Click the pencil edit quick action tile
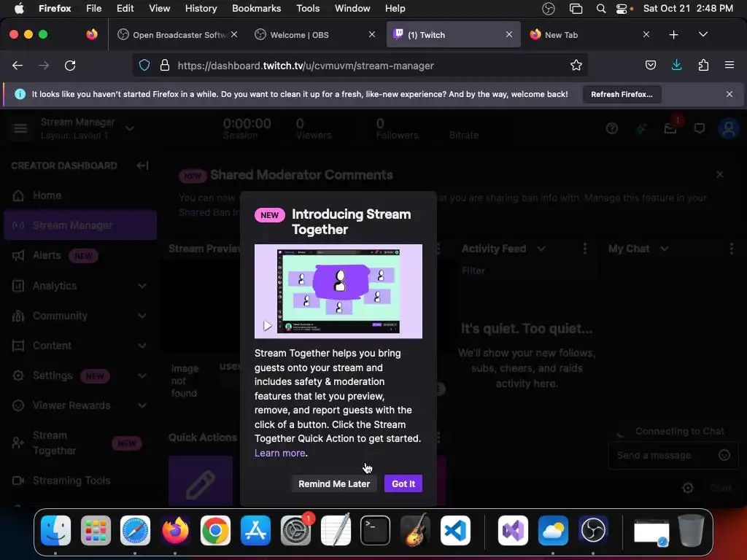 (201, 481)
